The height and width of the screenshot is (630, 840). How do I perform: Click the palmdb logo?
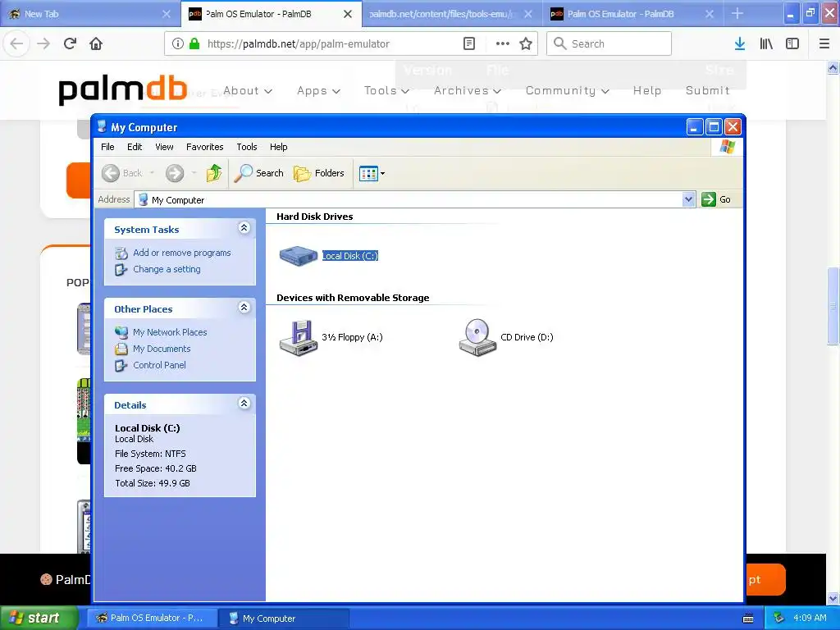[x=123, y=90]
